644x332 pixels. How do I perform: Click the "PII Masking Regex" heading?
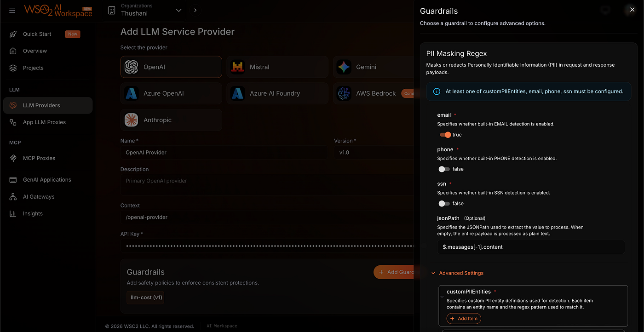point(456,54)
